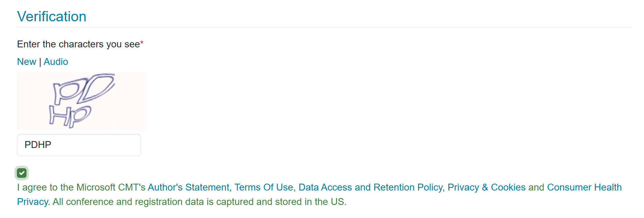This screenshot has height=218, width=644.
Task: Open the Privacy & Cookies link
Action: tap(487, 187)
